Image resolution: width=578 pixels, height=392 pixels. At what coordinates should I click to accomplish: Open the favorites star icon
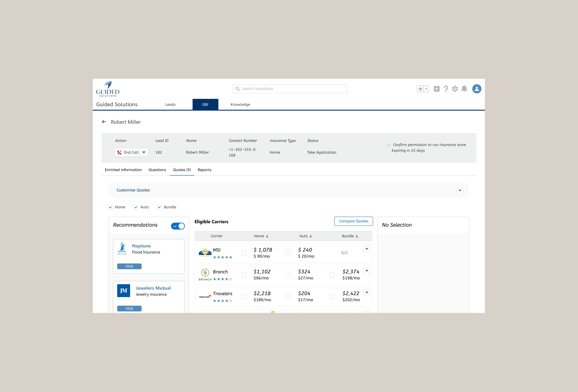[420, 89]
